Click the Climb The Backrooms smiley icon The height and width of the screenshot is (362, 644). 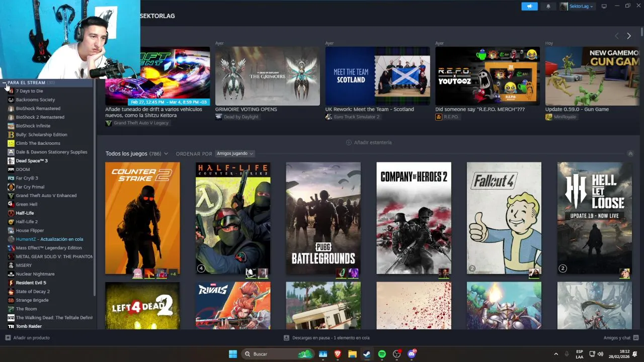[x=11, y=143]
